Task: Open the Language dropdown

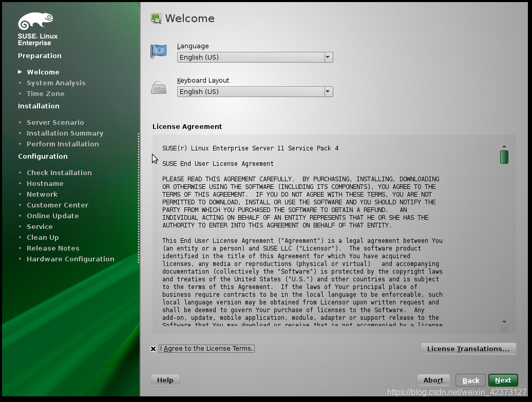Action: coord(255,58)
